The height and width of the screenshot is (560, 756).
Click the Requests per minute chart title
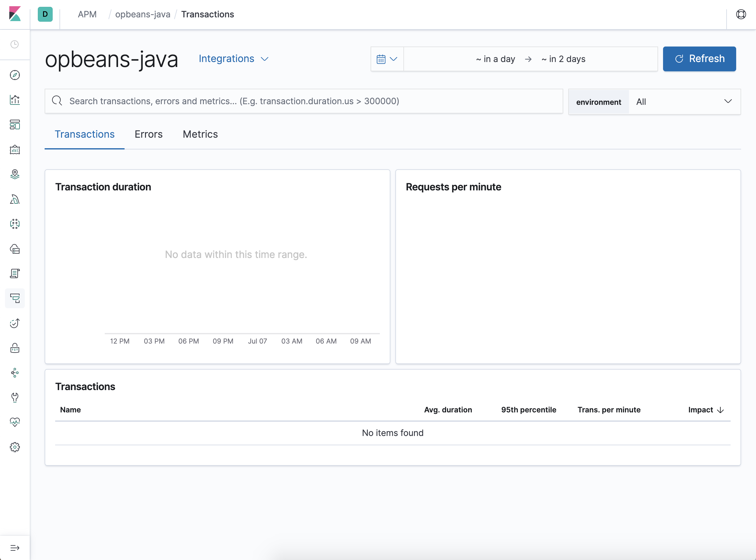click(453, 187)
